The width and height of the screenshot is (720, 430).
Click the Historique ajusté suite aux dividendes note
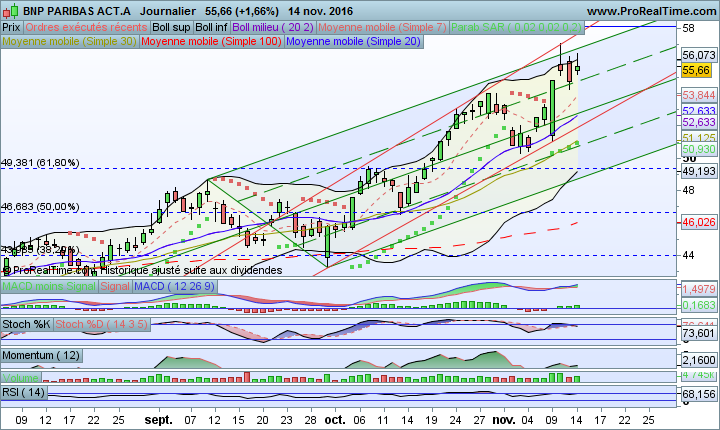tap(191, 270)
